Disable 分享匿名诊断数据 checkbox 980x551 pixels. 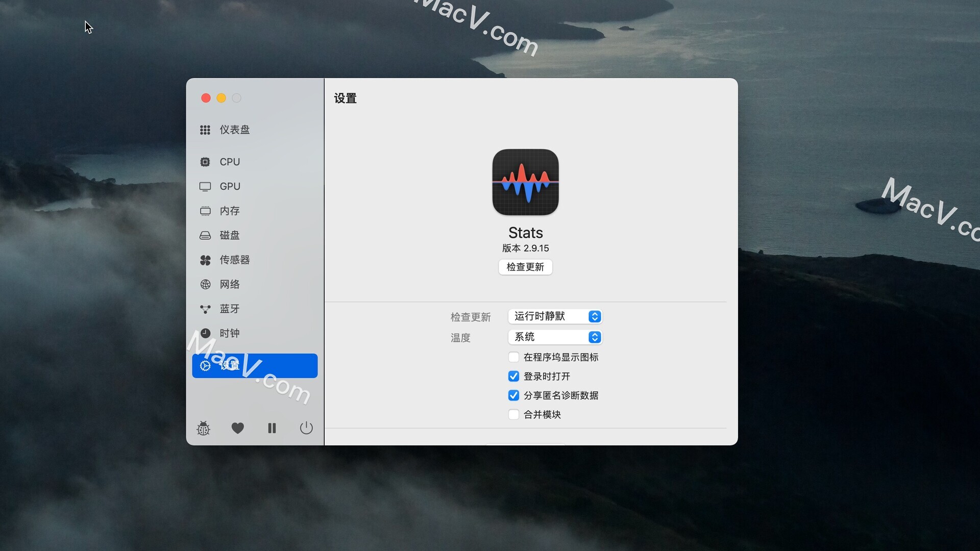513,395
